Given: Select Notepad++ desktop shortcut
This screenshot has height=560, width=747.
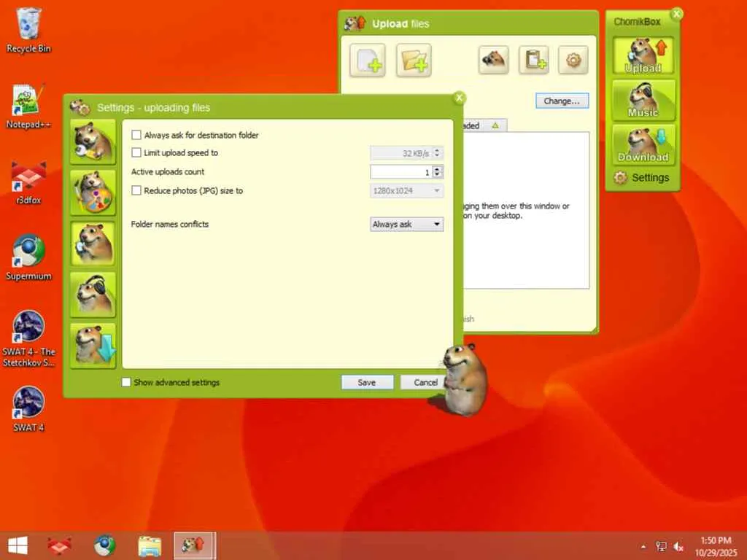Looking at the screenshot, I should [x=28, y=106].
